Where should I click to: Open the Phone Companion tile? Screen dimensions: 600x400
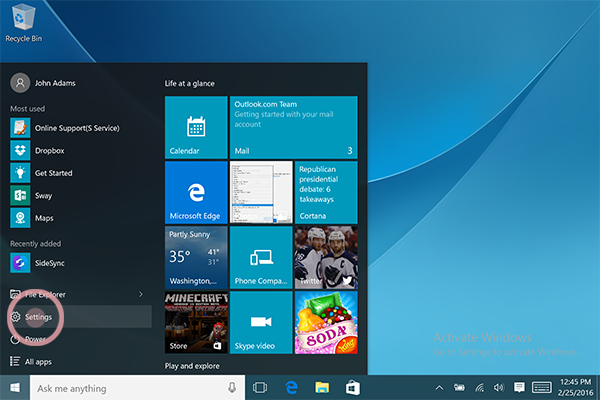tap(261, 257)
